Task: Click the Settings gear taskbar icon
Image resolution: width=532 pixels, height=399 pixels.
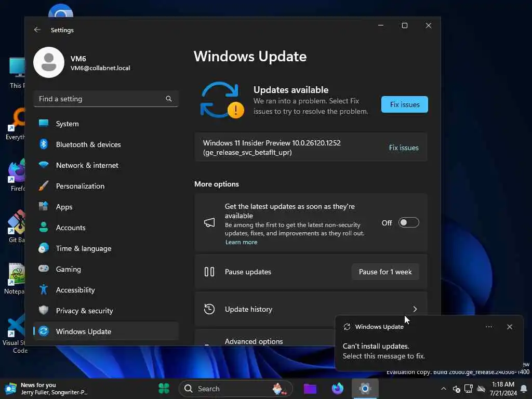Action: tap(365, 389)
